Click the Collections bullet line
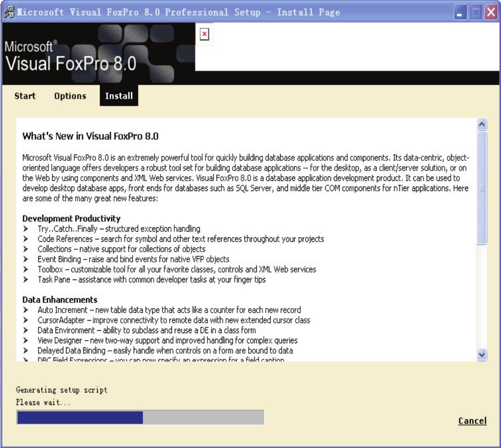 [x=121, y=249]
